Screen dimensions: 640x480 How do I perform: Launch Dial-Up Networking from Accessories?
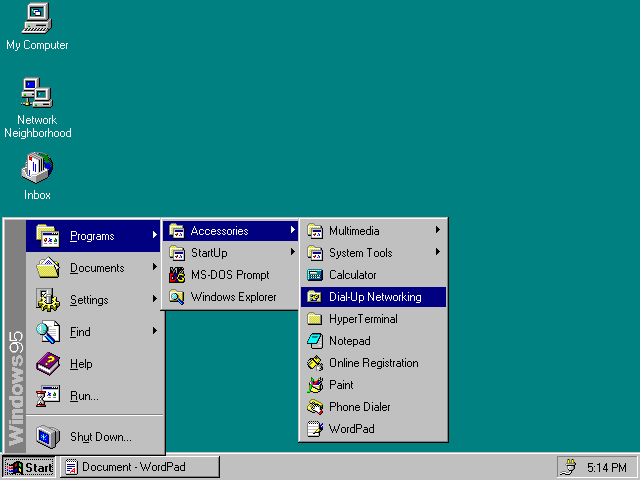click(373, 297)
